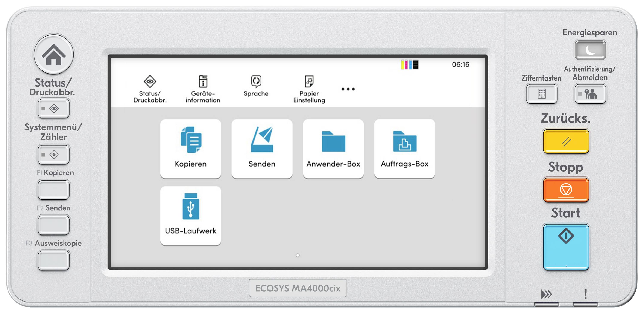The image size is (644, 314).
Task: Open Geräteinformation on the touchscreen
Action: [203, 89]
